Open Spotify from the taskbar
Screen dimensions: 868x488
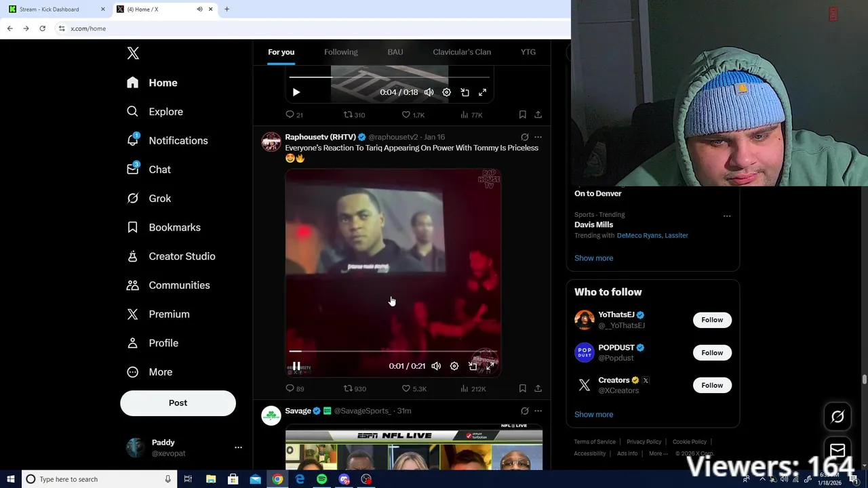click(321, 479)
